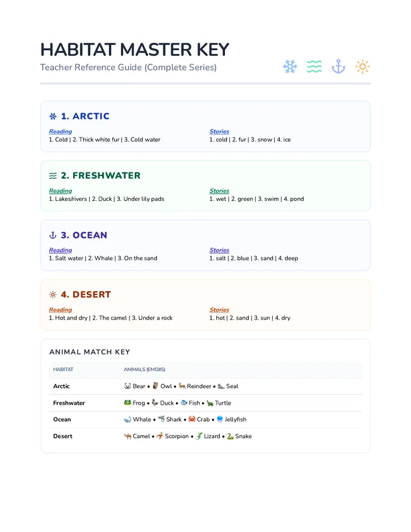Click the 4. DESERT heading
The height and width of the screenshot is (532, 411).
pos(86,295)
